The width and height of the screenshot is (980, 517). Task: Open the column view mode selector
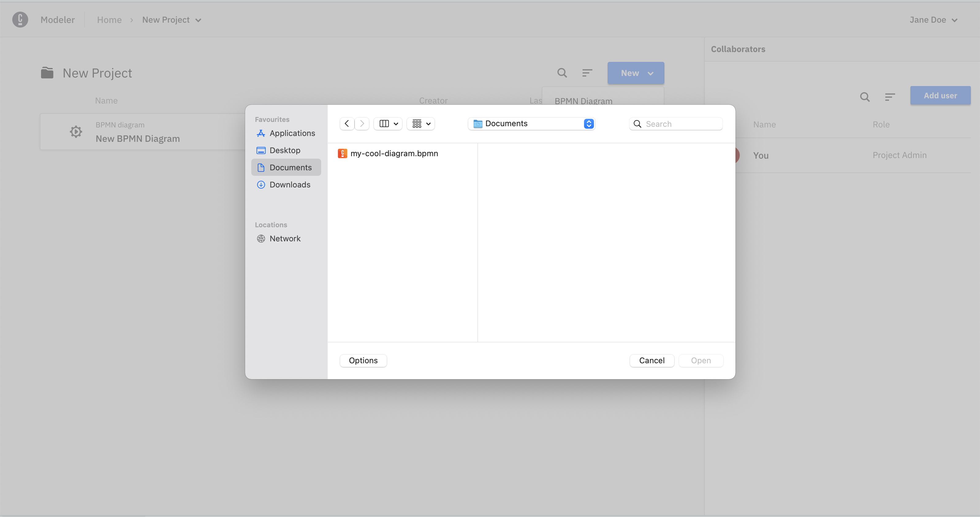pos(388,123)
